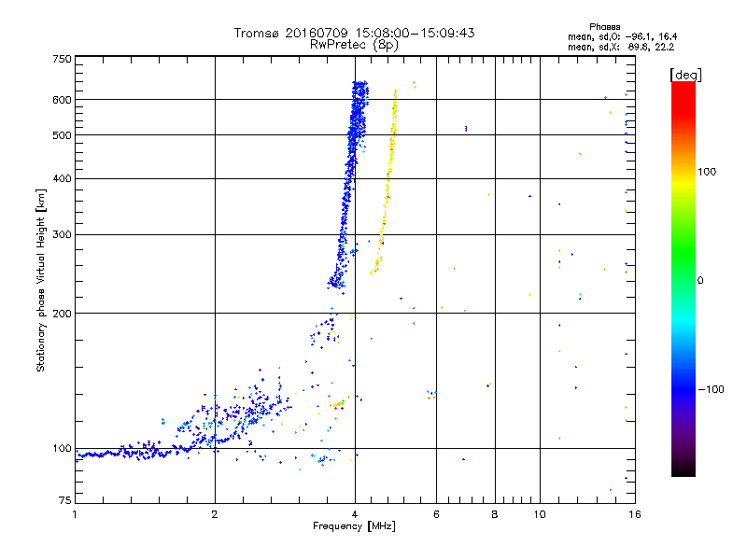Viewport: 747px width, 560px height.
Task: Click the x-axis tick label '2'
Action: pyautogui.click(x=215, y=514)
